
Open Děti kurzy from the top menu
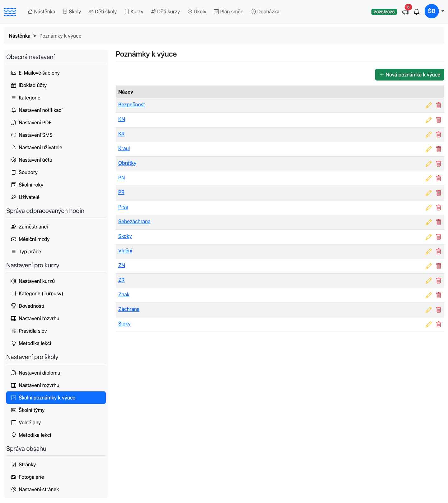click(x=165, y=12)
